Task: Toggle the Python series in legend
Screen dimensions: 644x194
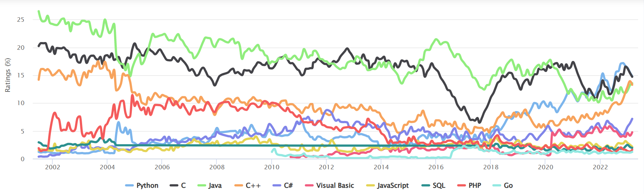Action: (147, 186)
